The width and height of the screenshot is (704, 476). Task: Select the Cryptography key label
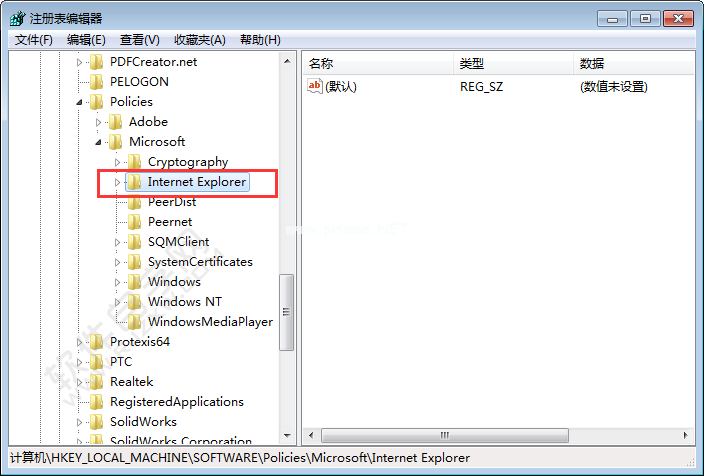point(188,162)
